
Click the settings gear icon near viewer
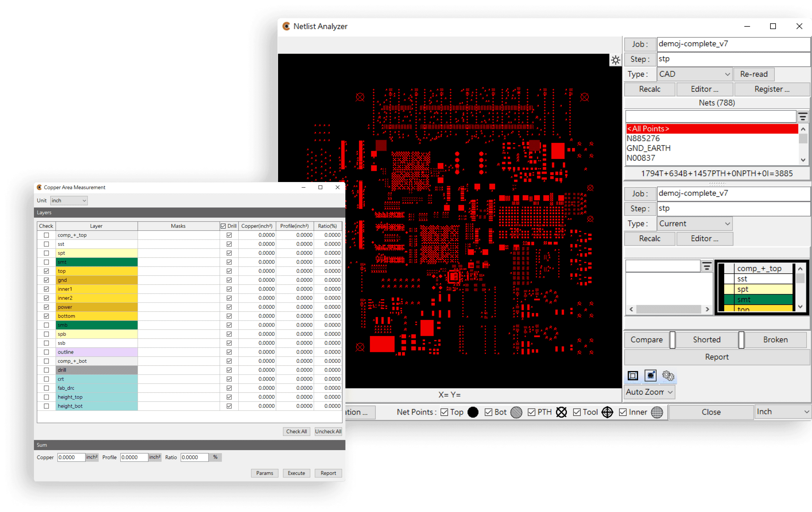[x=614, y=60]
